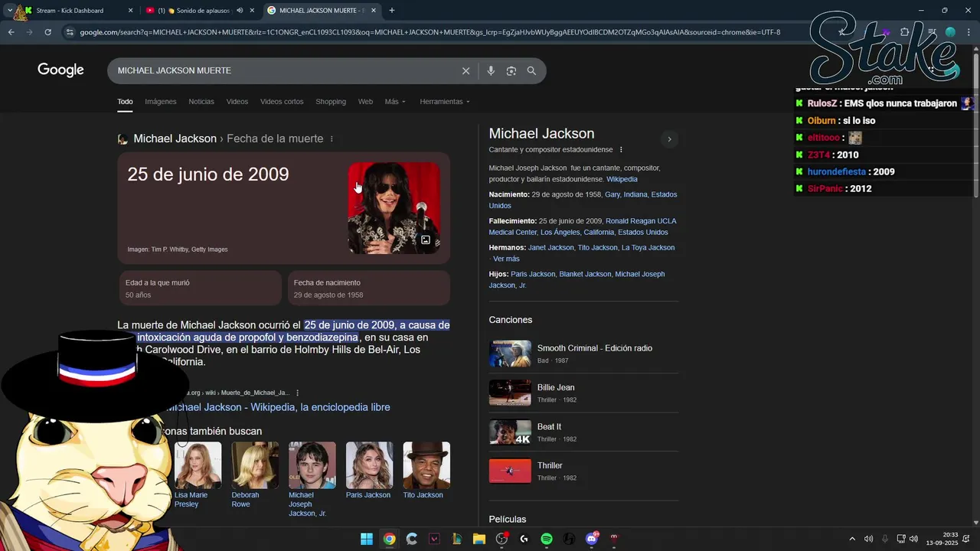Open the Blanket Jackson link
This screenshot has width=980, height=551.
point(585,274)
